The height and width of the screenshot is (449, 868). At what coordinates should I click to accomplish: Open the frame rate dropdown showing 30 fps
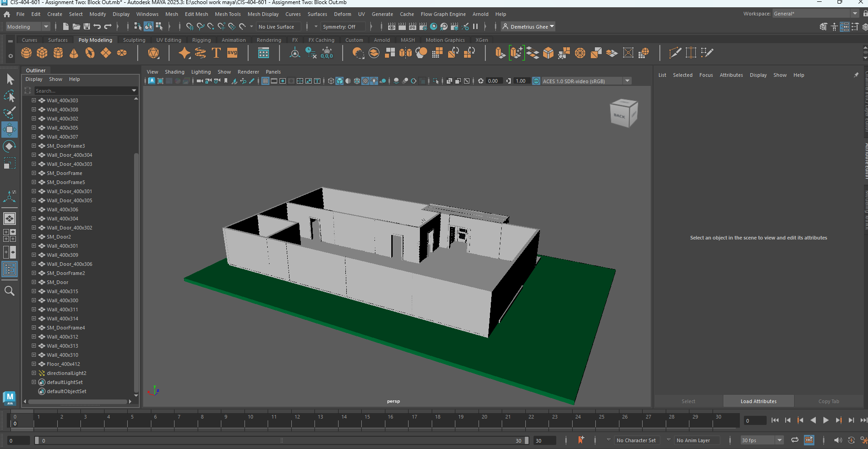(x=779, y=440)
